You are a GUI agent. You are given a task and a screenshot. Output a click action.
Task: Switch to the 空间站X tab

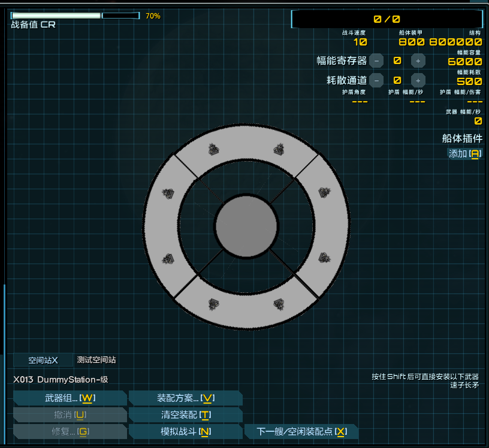point(43,360)
